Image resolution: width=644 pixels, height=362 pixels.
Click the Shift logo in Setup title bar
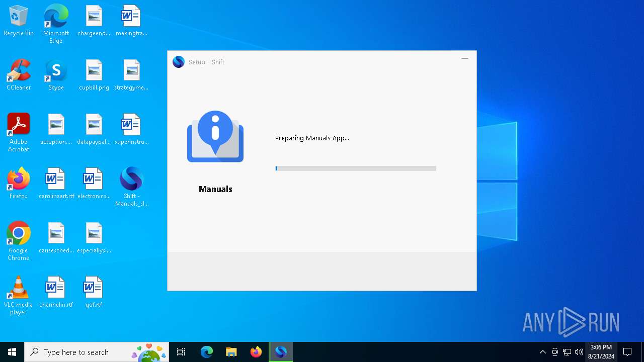178,62
